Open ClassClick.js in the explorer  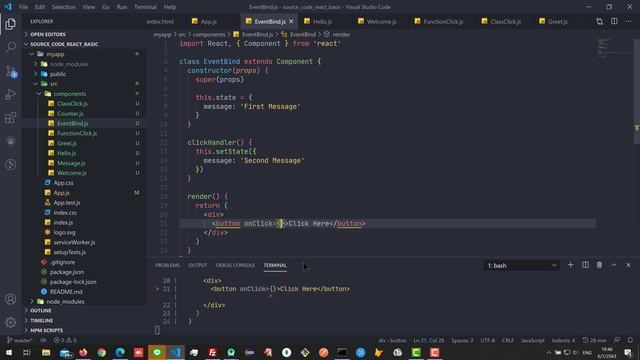pos(72,104)
